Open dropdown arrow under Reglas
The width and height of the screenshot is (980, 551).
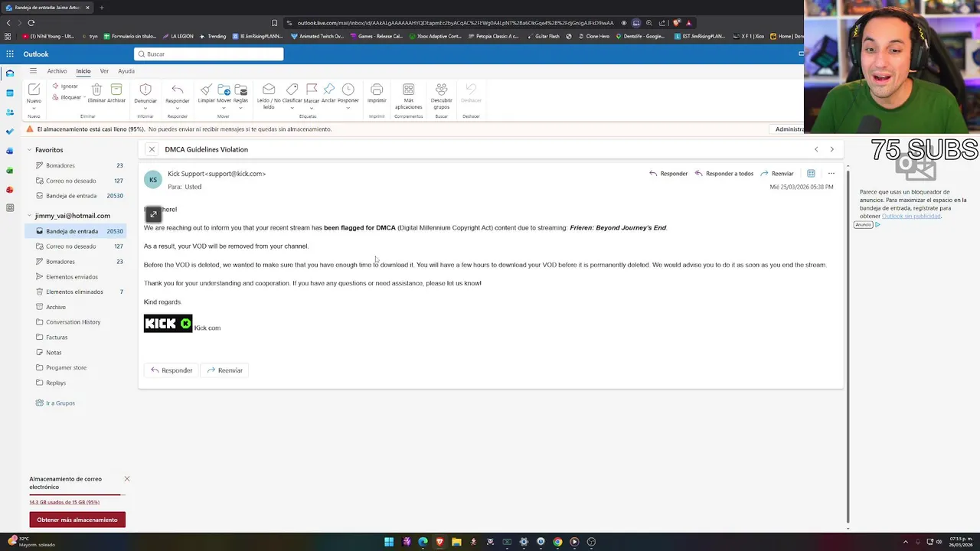241,108
